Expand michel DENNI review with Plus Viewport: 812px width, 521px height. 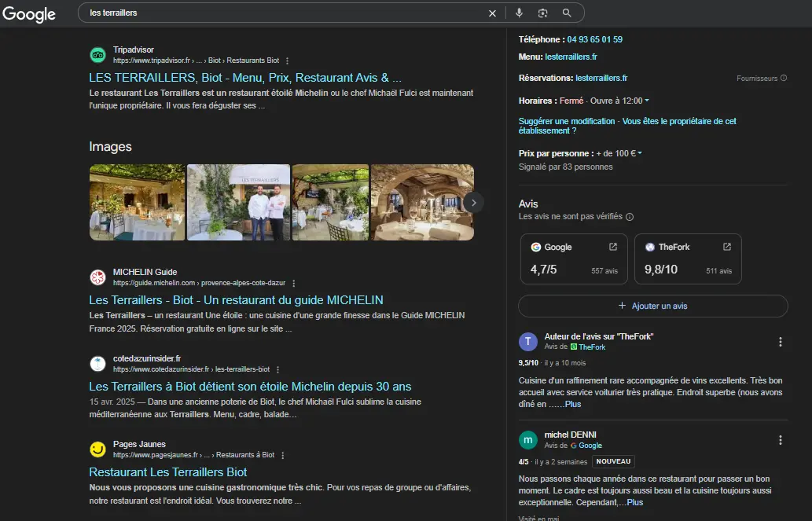point(635,502)
